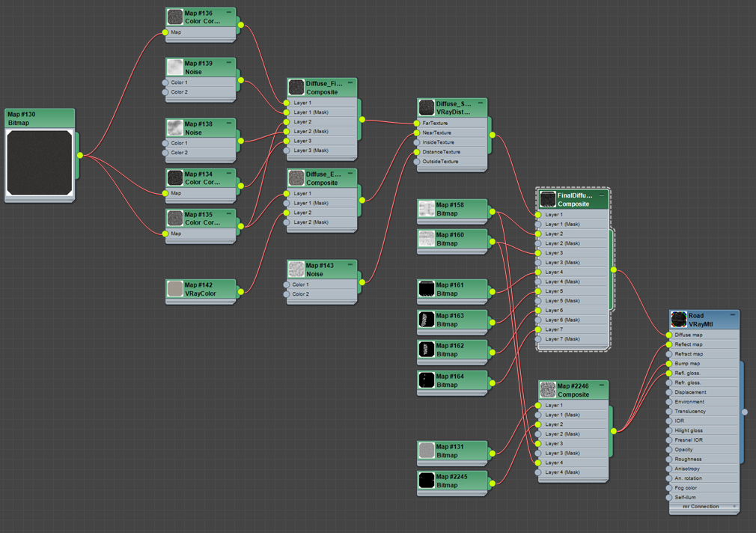
Task: Collapse the Map #136 Color Correction node
Action: pyautogui.click(x=229, y=13)
